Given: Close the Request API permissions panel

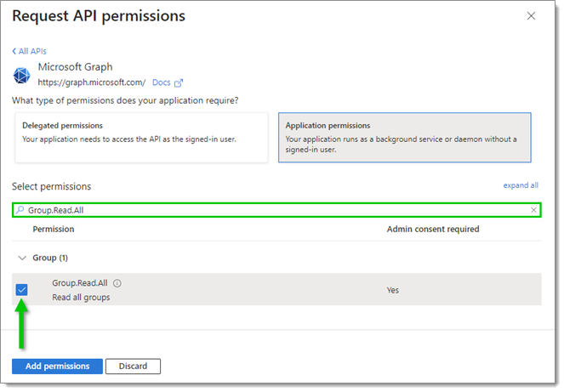Looking at the screenshot, I should tap(531, 16).
